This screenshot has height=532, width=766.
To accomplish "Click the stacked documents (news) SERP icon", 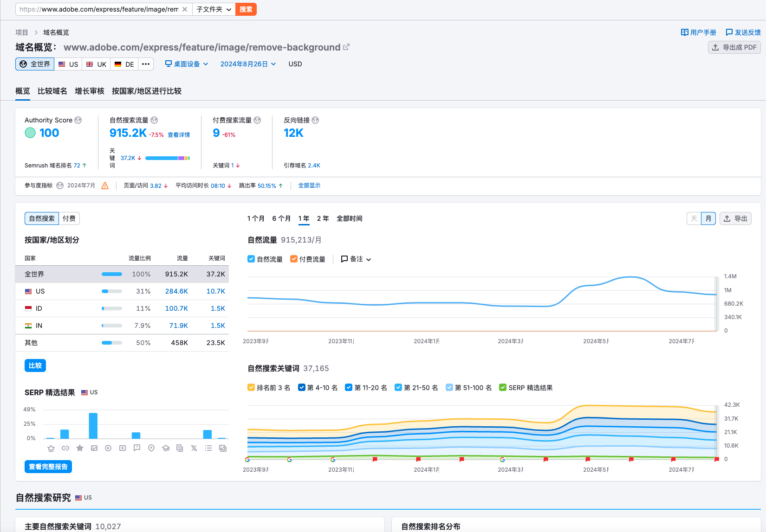I will click(x=180, y=448).
